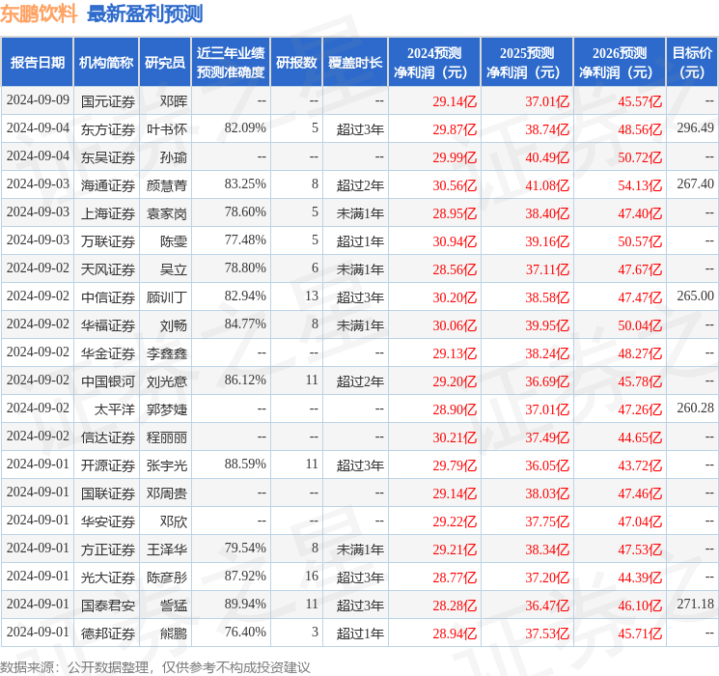The width and height of the screenshot is (719, 676).
Task: Click the 上海证券 institution cell
Action: point(108,213)
